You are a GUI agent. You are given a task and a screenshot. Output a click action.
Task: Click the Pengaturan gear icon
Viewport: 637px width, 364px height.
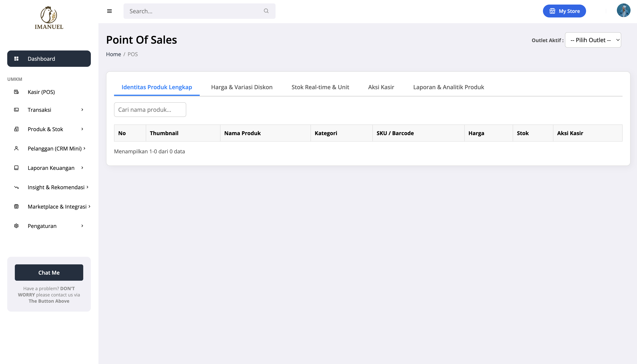point(17,226)
